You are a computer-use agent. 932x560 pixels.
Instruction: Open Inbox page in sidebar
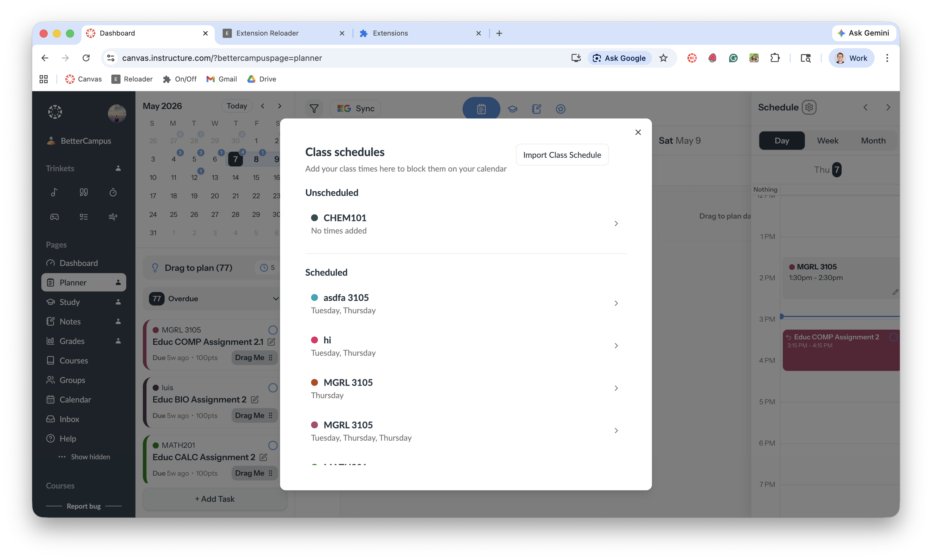[x=84, y=419]
